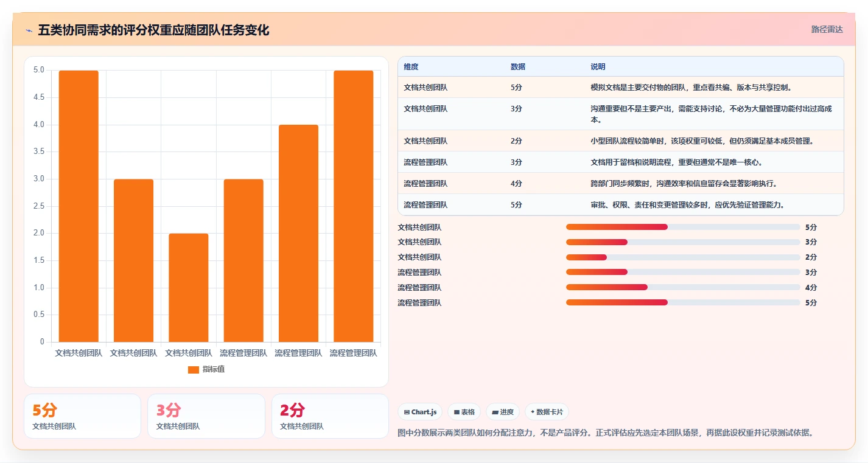Click the 文档共创团队 progress bar showing 3分
This screenshot has height=463, width=868.
pos(683,242)
